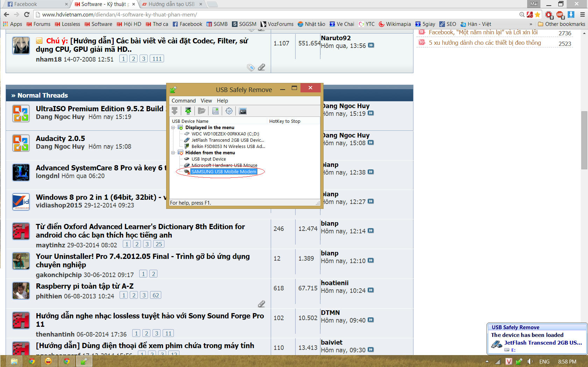This screenshot has width=588, height=367.
Task: Click the bookmark star icon
Action: pyautogui.click(x=537, y=14)
